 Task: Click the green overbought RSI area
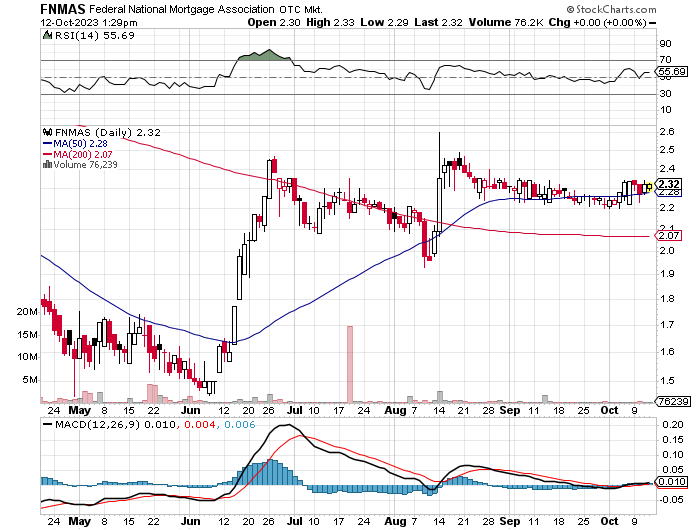[265, 55]
